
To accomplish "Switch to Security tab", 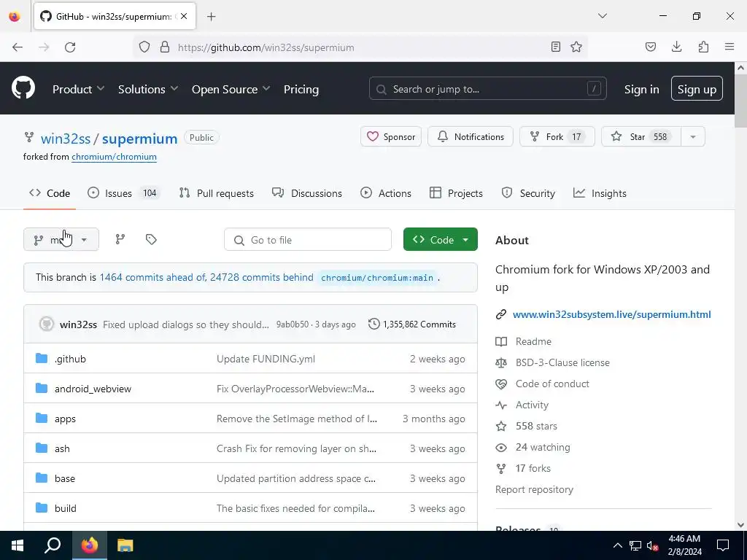I will click(x=528, y=192).
